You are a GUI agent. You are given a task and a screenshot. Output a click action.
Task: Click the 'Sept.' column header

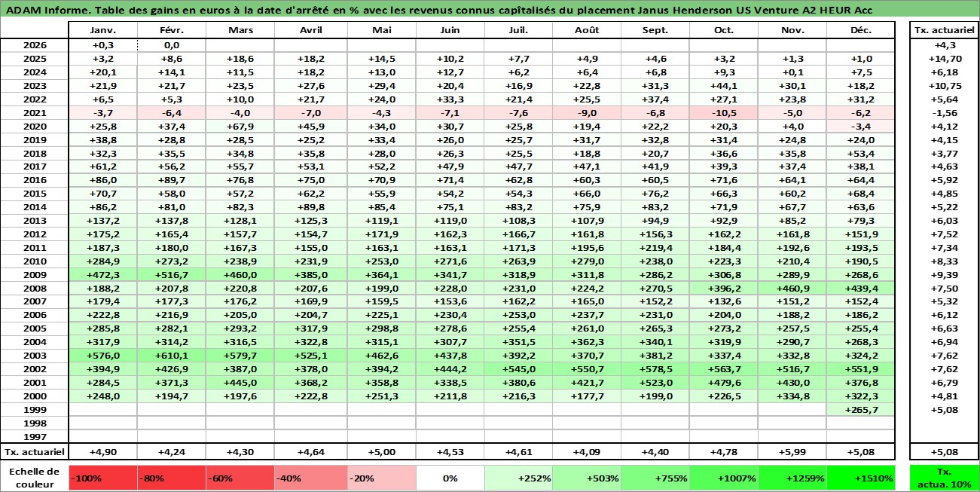(x=654, y=31)
